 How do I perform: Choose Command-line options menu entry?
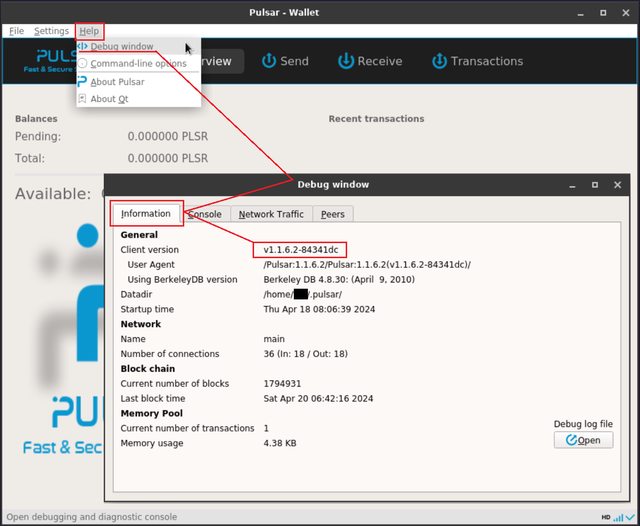coord(138,63)
